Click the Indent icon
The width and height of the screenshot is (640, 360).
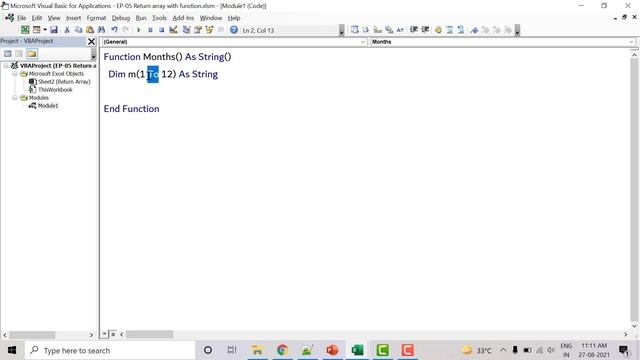coord(414,30)
